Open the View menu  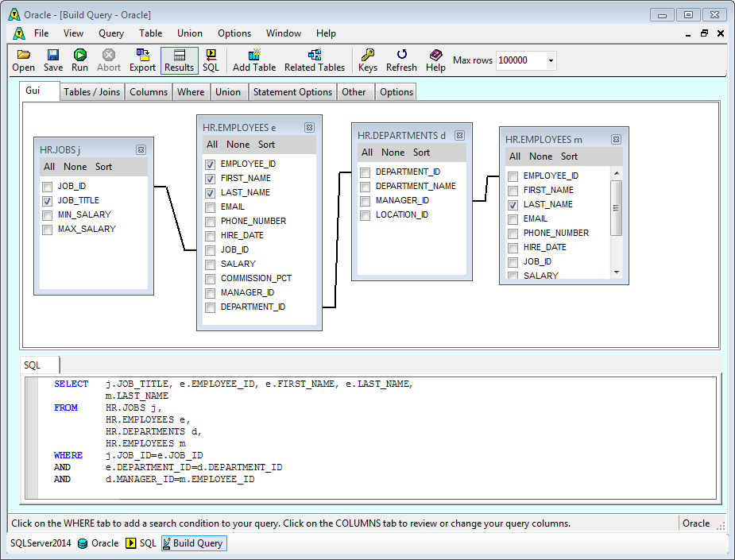tap(74, 33)
